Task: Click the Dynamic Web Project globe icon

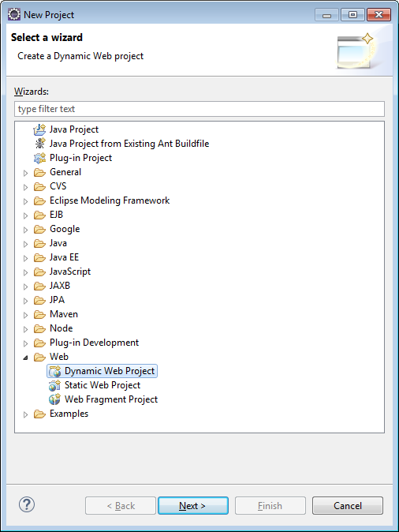Action: [x=54, y=371]
